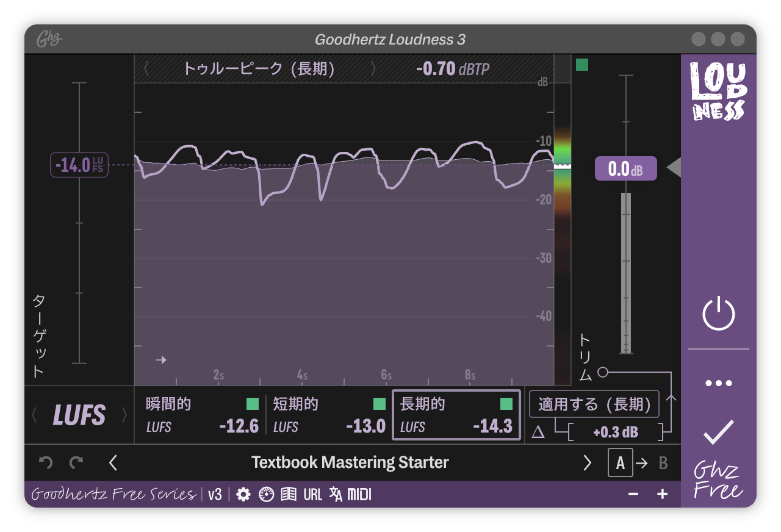The height and width of the screenshot is (532, 781).
Task: Switch units left of LUFS
Action: click(34, 415)
